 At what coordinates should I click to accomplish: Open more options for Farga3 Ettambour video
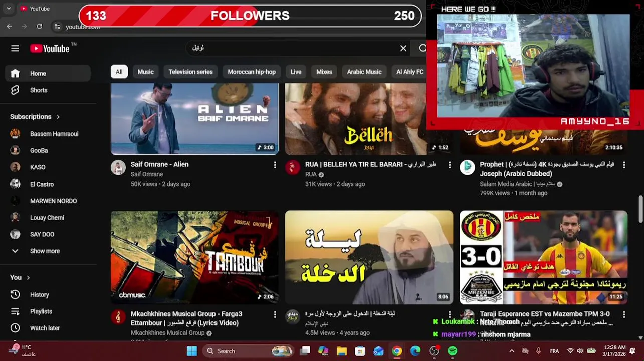tap(275, 314)
